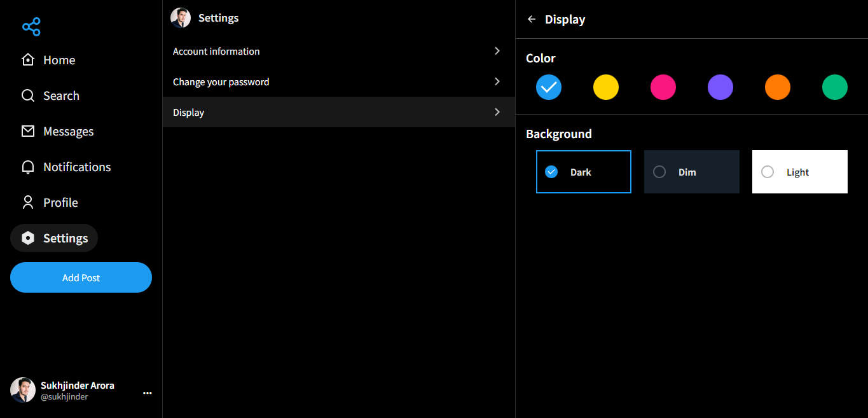
Task: Click the profile avatar in the Settings header
Action: [181, 18]
